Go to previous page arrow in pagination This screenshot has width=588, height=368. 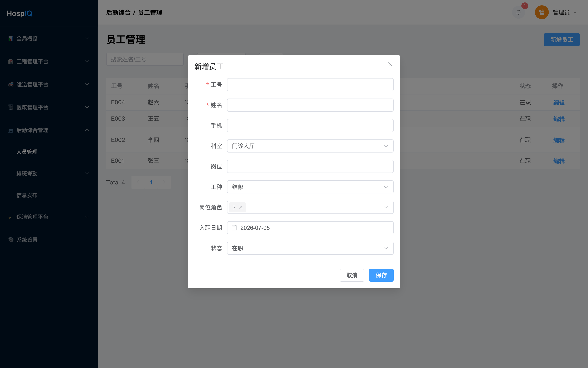[x=138, y=182]
